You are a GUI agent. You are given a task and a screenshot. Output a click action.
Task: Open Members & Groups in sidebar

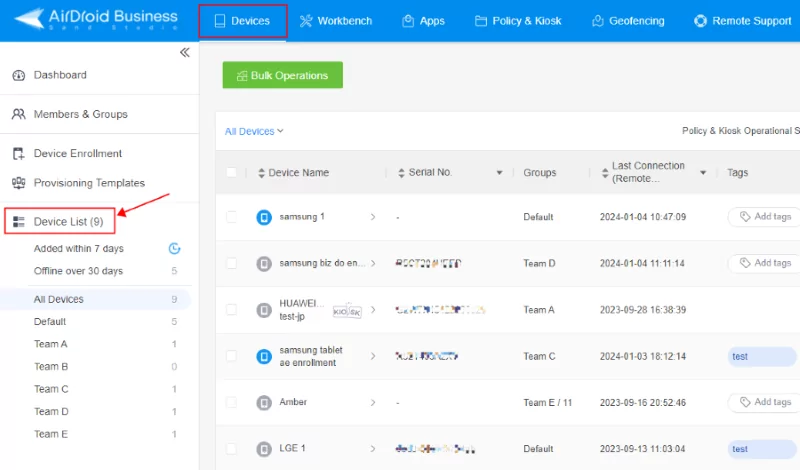(81, 114)
